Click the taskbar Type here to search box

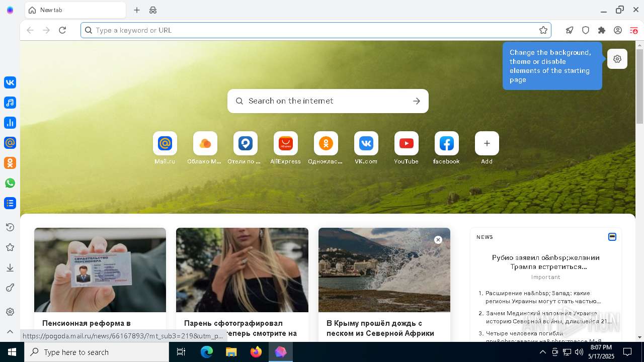[x=97, y=352]
